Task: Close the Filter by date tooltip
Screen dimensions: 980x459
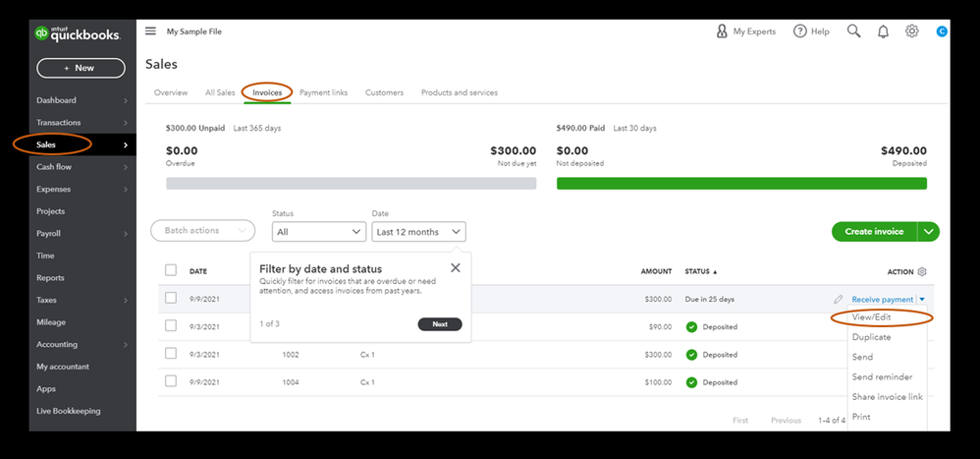Action: click(x=456, y=267)
